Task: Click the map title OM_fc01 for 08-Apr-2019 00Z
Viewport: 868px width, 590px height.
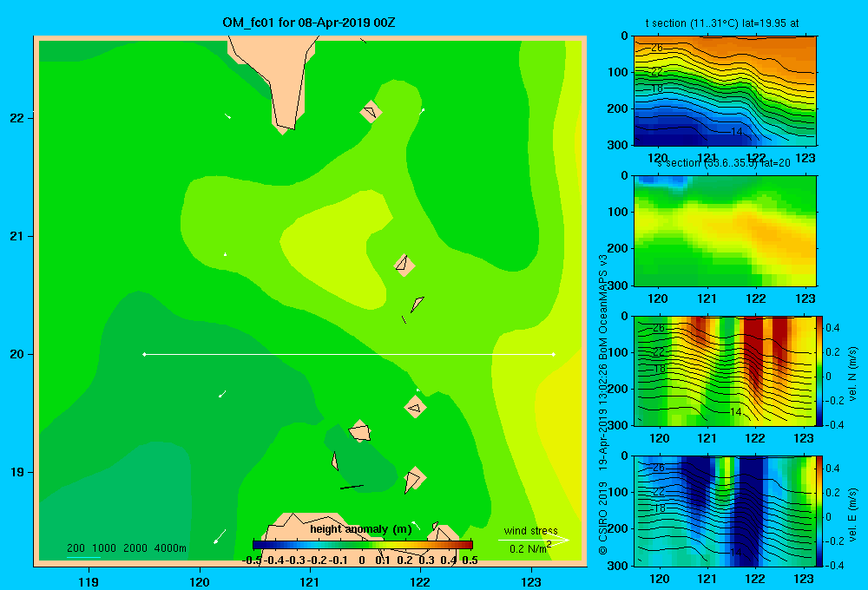Action: pos(309,23)
